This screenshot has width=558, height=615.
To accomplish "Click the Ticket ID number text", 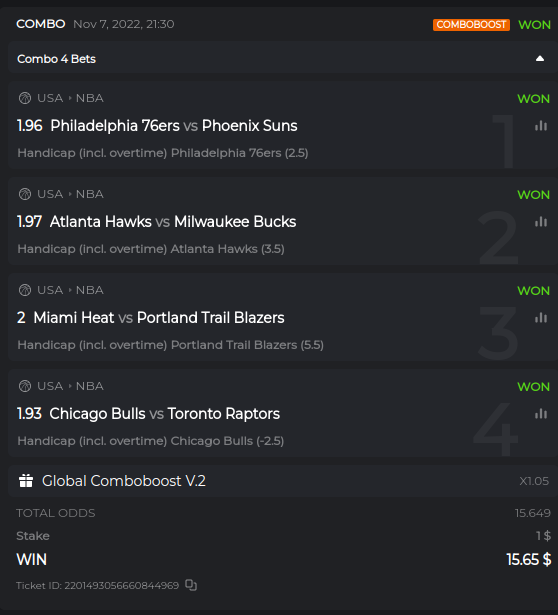I will coord(122,586).
